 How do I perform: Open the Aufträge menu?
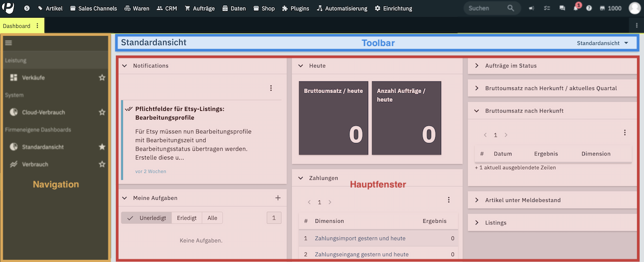200,9
